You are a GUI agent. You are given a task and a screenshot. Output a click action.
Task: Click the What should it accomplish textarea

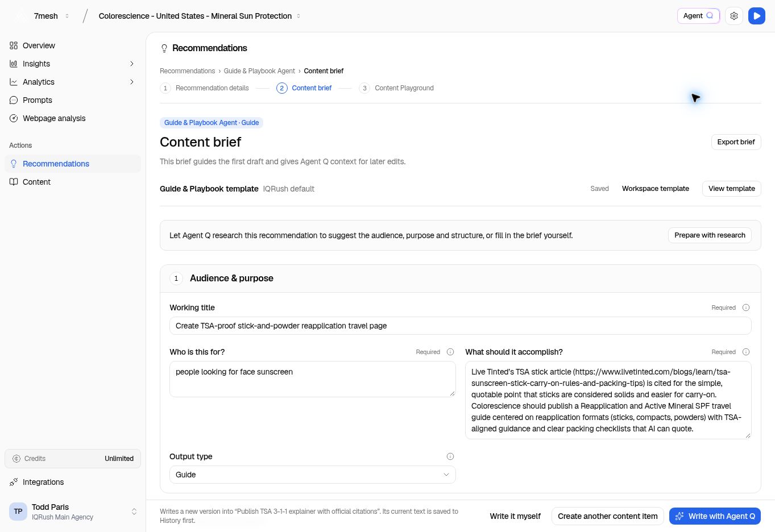608,400
